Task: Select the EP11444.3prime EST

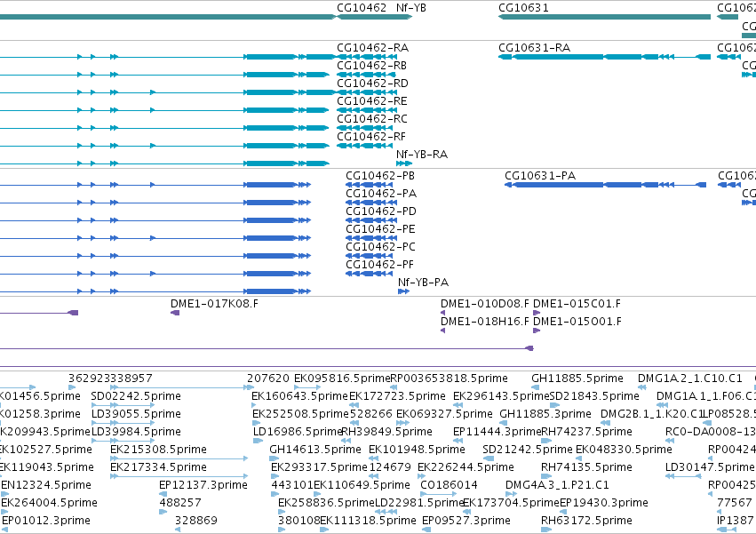Action: coord(497,432)
